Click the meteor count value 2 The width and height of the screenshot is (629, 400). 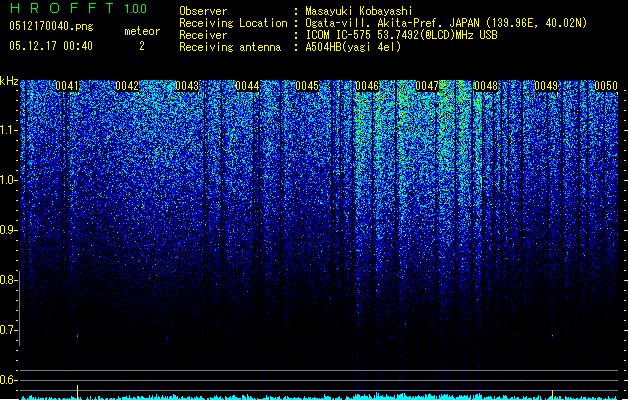[142, 46]
